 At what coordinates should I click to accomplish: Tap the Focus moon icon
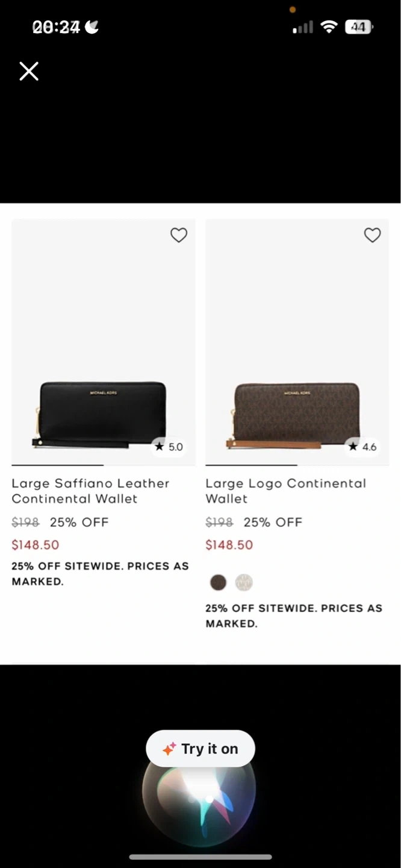pyautogui.click(x=92, y=27)
